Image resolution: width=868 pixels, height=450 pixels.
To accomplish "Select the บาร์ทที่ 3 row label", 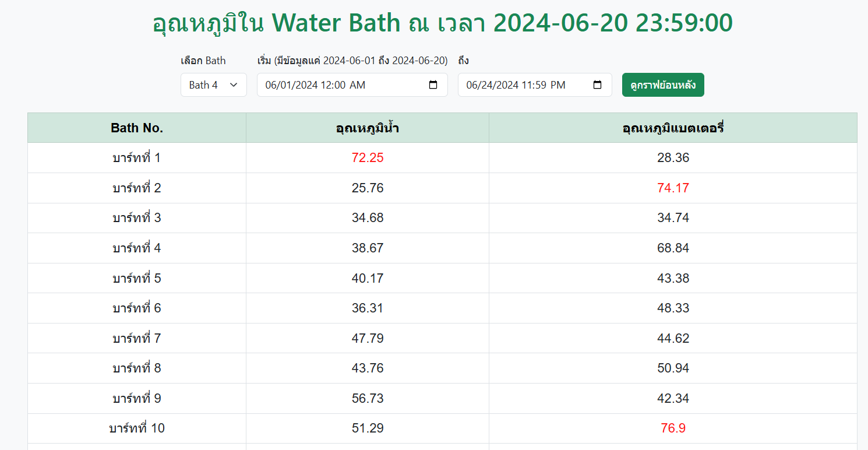I will click(137, 218).
